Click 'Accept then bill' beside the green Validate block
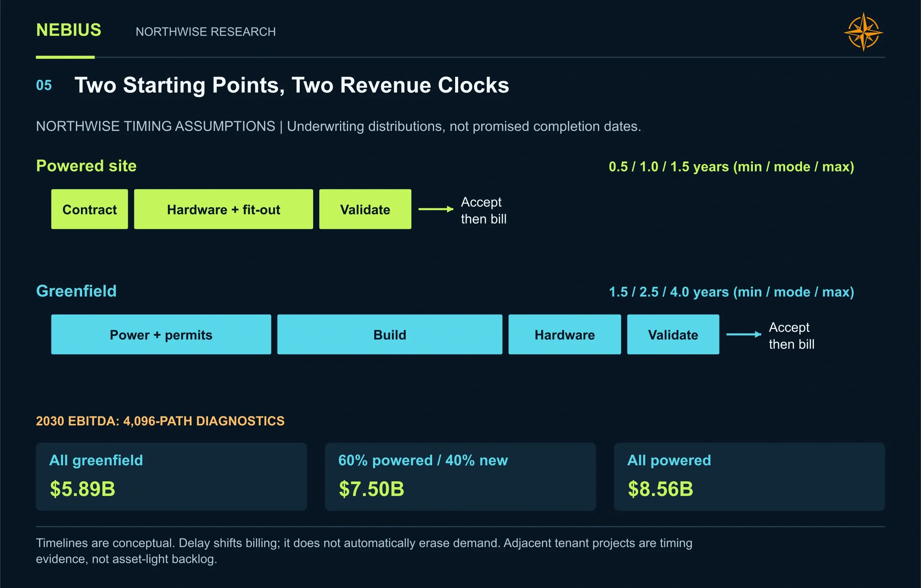The image size is (921, 588). tap(484, 210)
